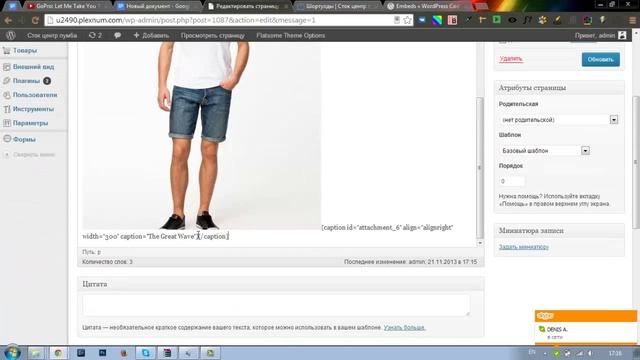Viewport: 640px width, 360px height.
Task: Click Просмотреть страницу in admin bar
Action: tap(213, 36)
